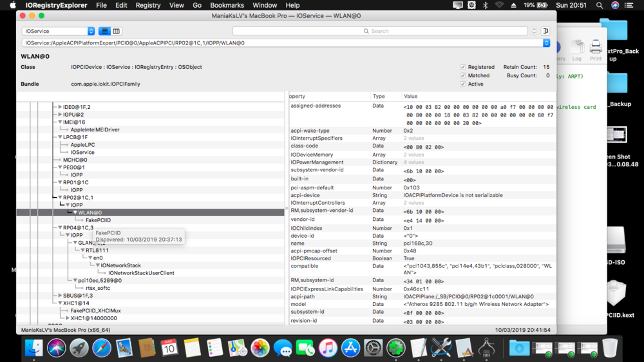Collapse the IMEI@16 tree node
Image resolution: width=644 pixels, height=362 pixels.
click(60, 122)
